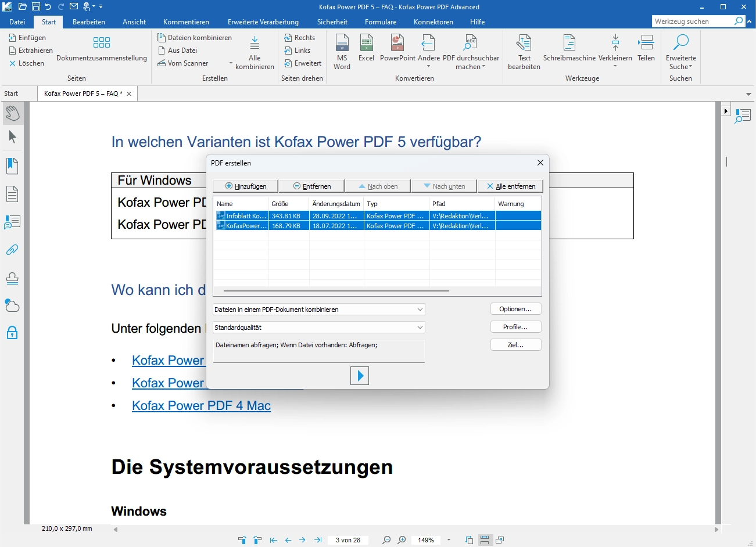The width and height of the screenshot is (756, 547).
Task: Convert to Excel
Action: pos(366,48)
